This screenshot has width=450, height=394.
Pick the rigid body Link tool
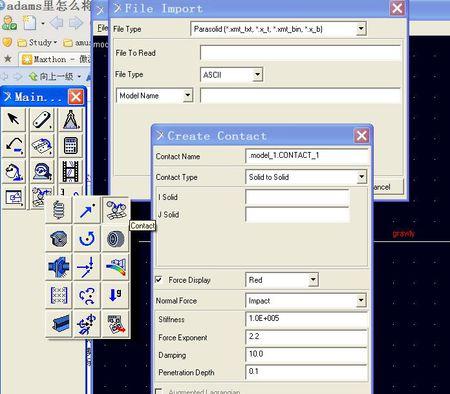42,119
